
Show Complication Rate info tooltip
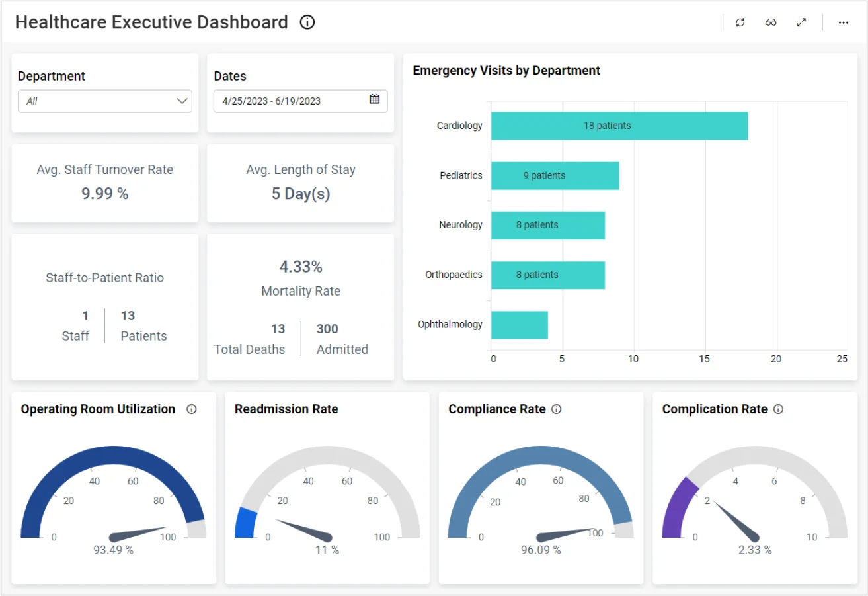778,409
